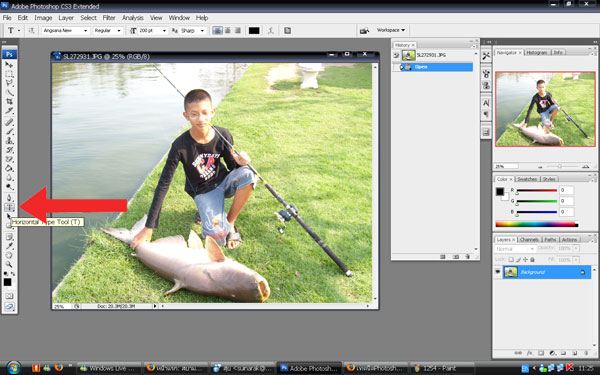Screen dimensions: 600x375
Task: Open the blend mode dropdown Normal
Action: [x=515, y=249]
